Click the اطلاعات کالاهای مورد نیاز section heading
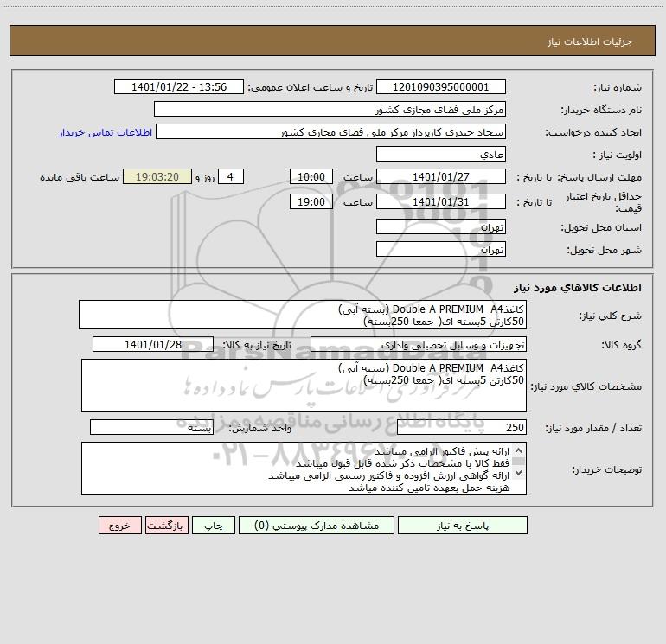The image size is (666, 644). click(578, 288)
